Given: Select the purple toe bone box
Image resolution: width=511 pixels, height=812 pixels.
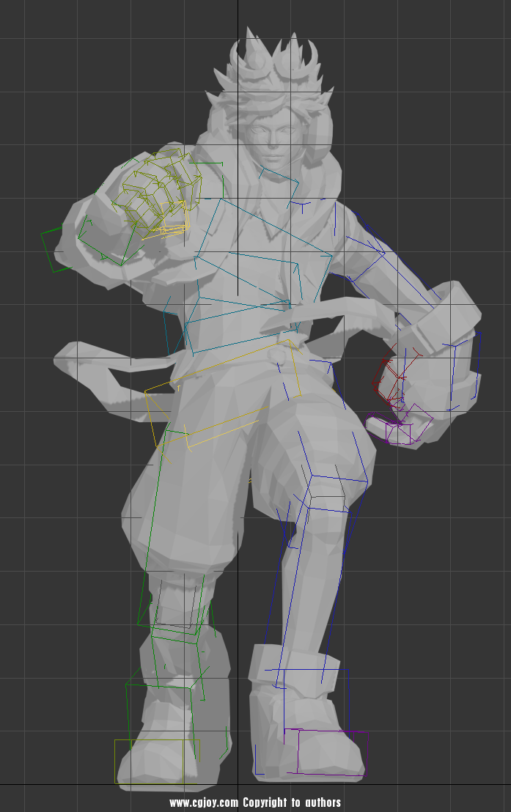Looking at the screenshot, I should [x=326, y=753].
